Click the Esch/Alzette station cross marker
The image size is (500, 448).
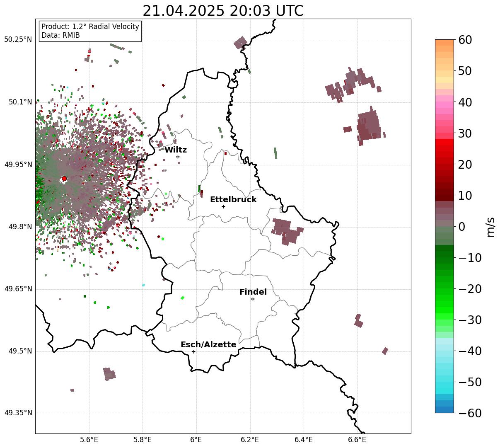[x=193, y=351]
